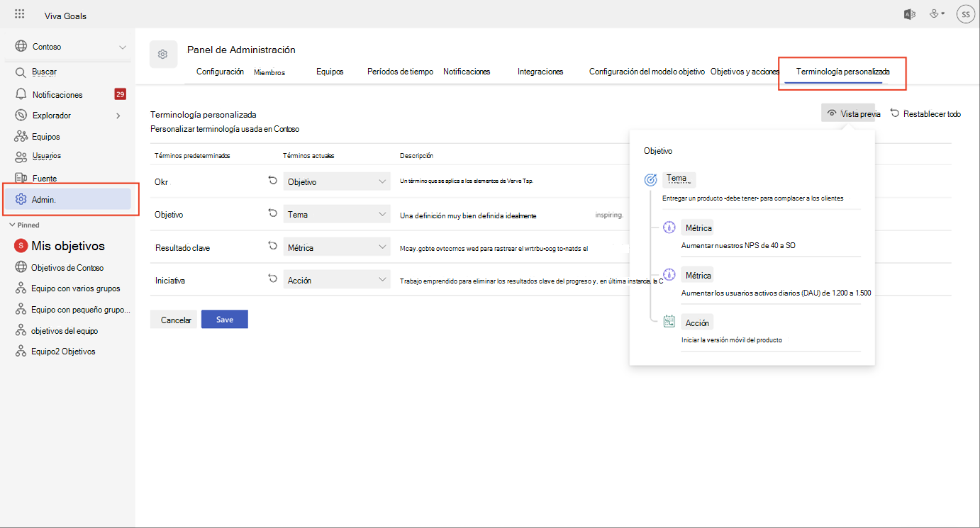Open the app launcher waffle icon

pos(20,14)
